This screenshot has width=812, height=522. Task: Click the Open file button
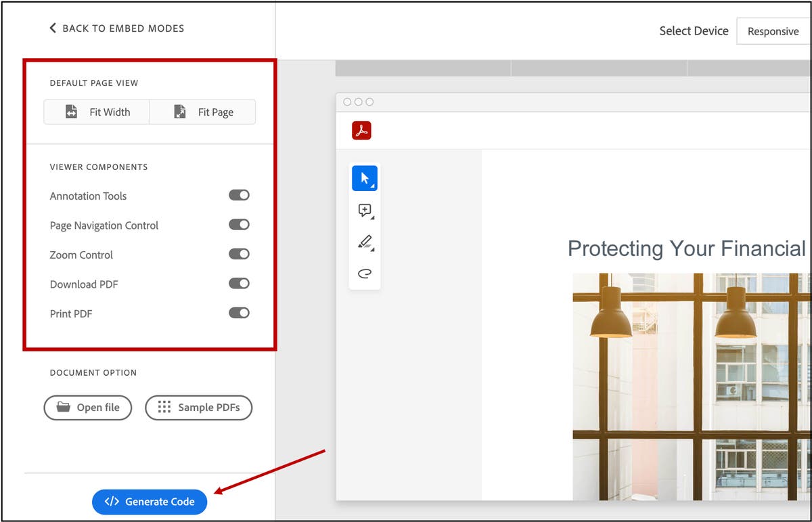point(88,408)
